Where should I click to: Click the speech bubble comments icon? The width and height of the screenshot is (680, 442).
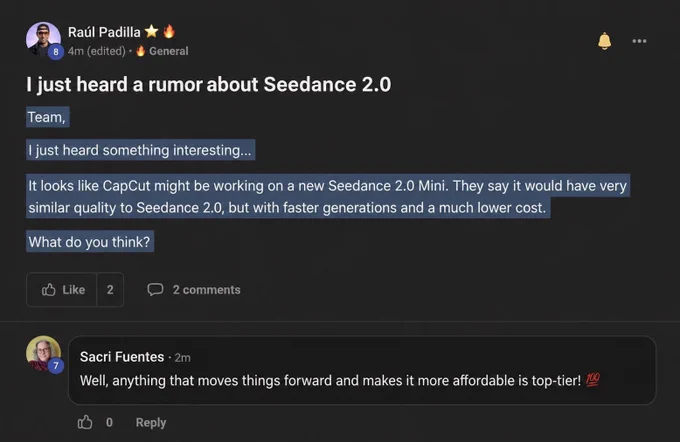155,289
